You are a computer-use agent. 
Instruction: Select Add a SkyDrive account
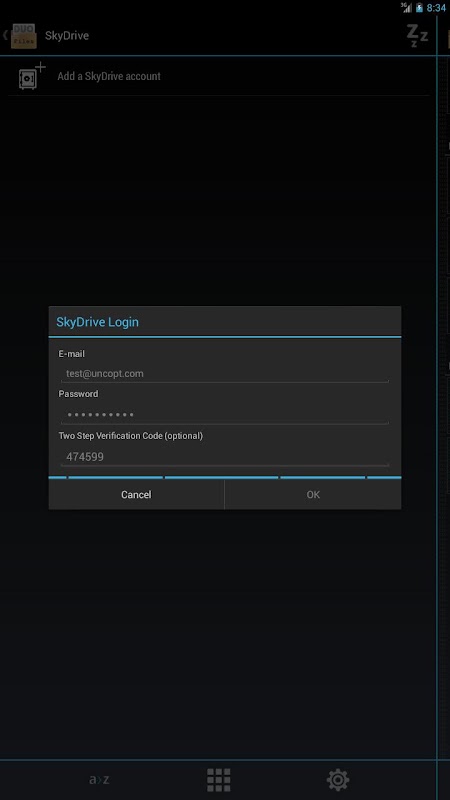coord(218,76)
